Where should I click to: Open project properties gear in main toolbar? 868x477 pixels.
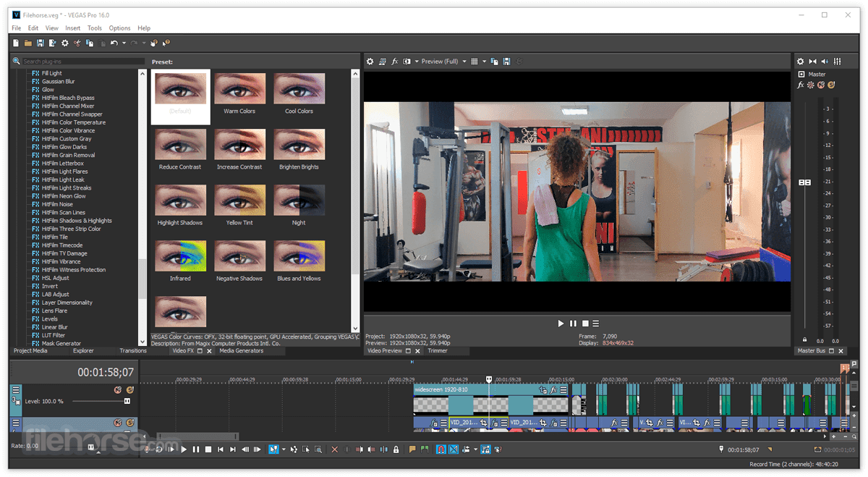(65, 43)
